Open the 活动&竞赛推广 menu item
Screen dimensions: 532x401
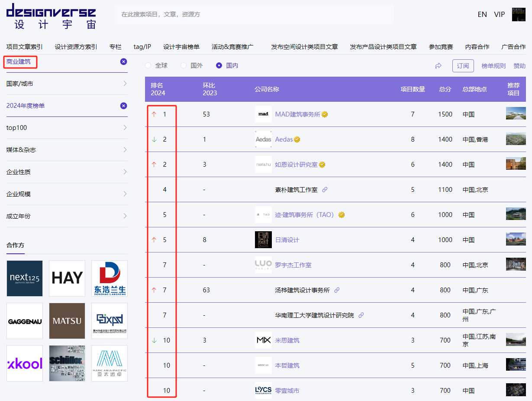232,47
